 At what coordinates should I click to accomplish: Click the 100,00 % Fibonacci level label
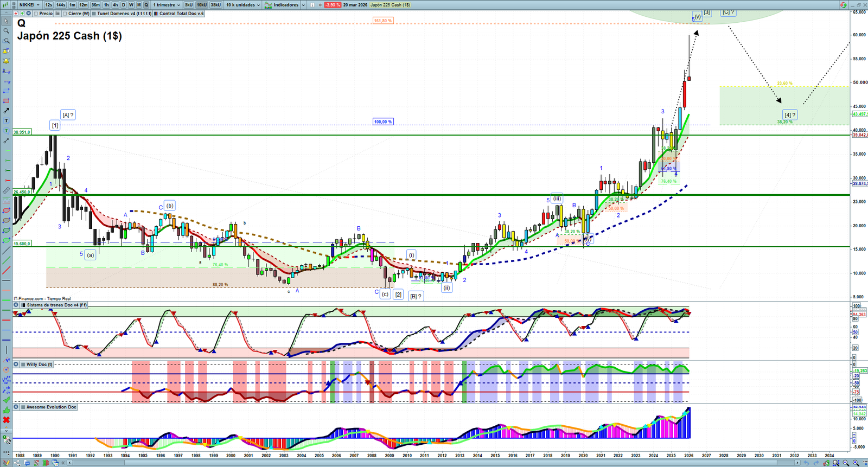[x=382, y=121]
